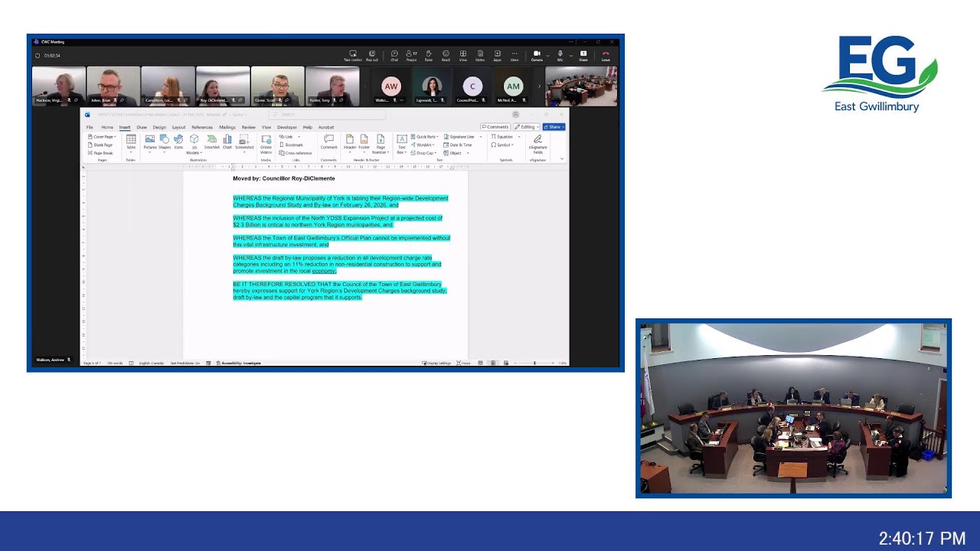Image resolution: width=980 pixels, height=551 pixels.
Task: Switch to the Layout ribbon tab
Action: (178, 127)
